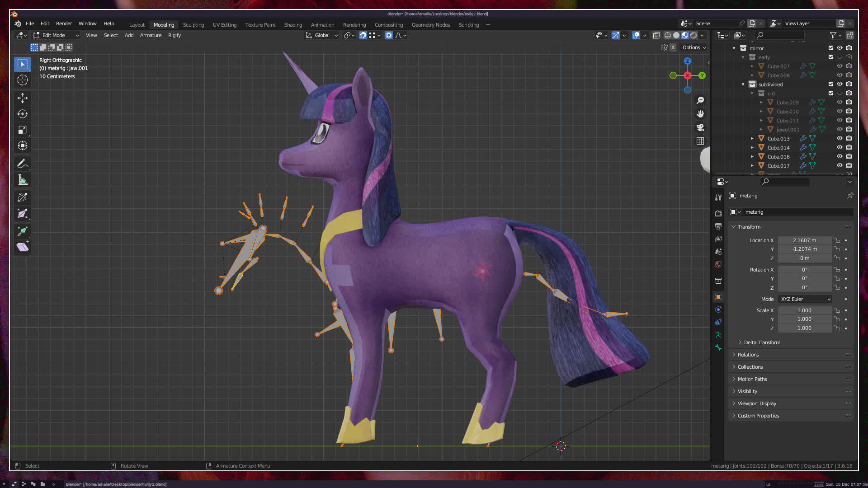Switch between perspective and orthographic grid icon
Image resolution: width=868 pixels, height=488 pixels.
700,141
